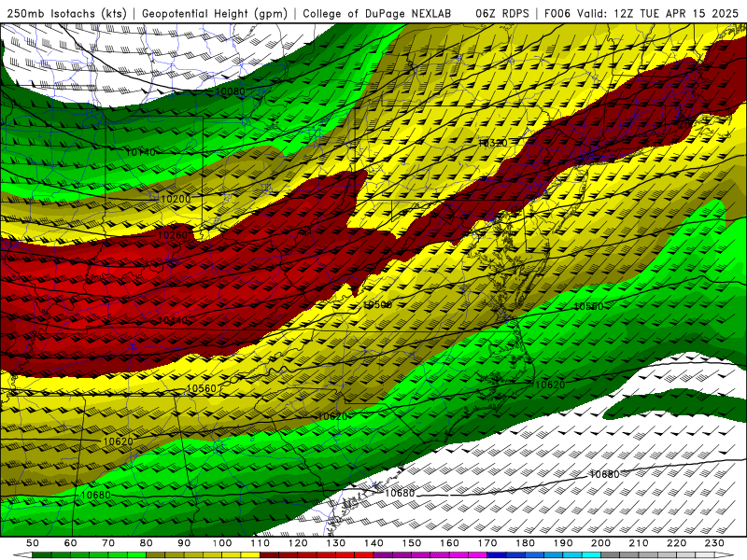
Task: Pick the purple swatch right of 140
Action: [383, 555]
